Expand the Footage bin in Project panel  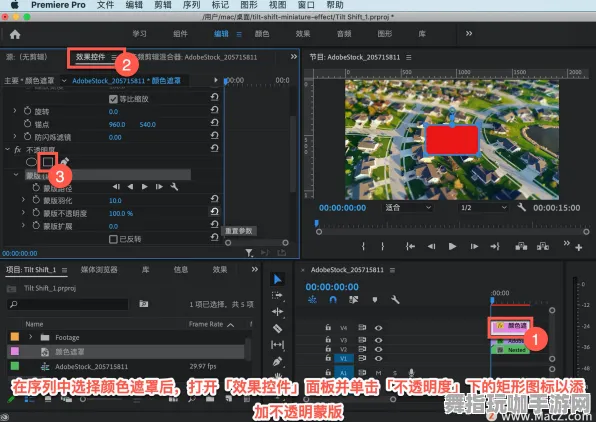point(30,337)
